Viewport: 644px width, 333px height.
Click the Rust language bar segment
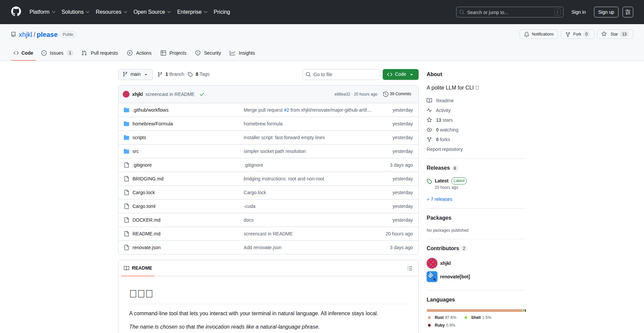475,311
